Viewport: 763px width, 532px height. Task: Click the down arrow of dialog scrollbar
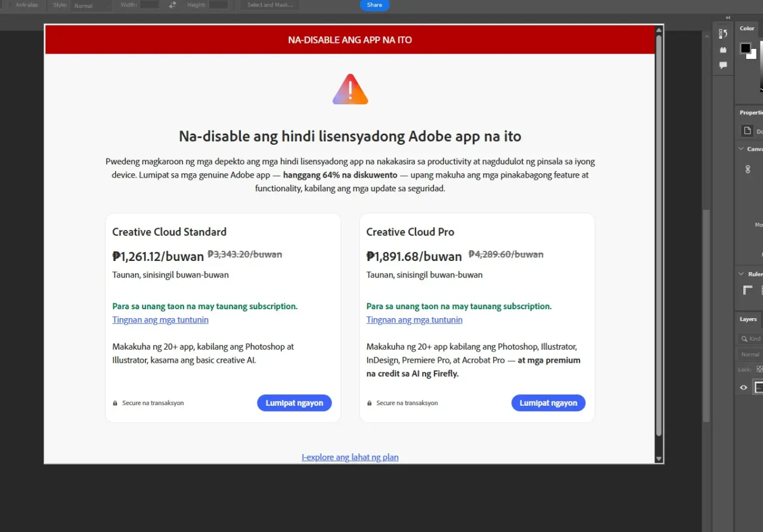(x=659, y=459)
